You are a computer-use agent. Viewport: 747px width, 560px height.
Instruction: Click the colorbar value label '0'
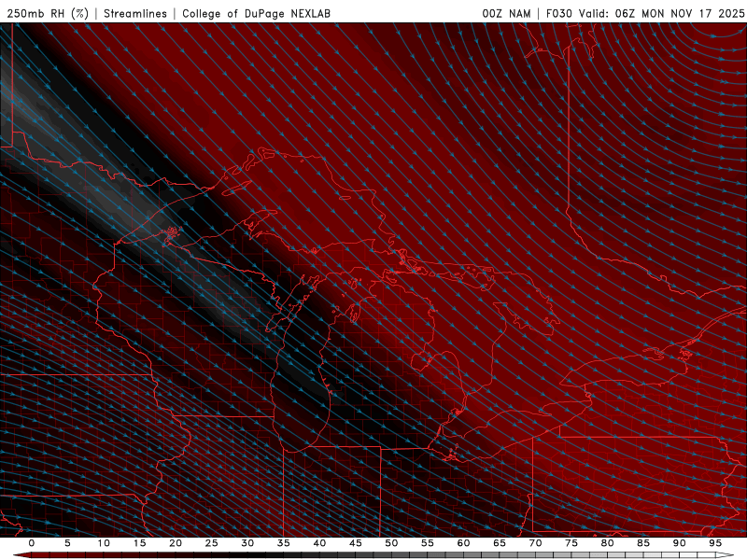(32, 543)
